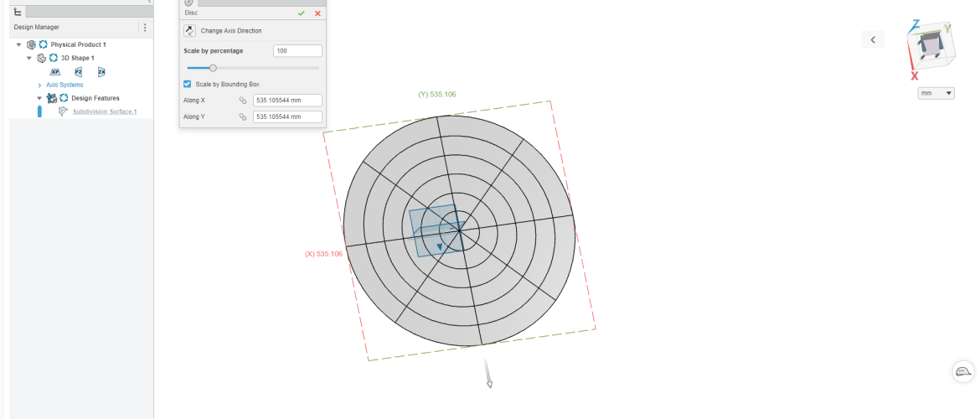Select the XY plane icon

pos(55,72)
